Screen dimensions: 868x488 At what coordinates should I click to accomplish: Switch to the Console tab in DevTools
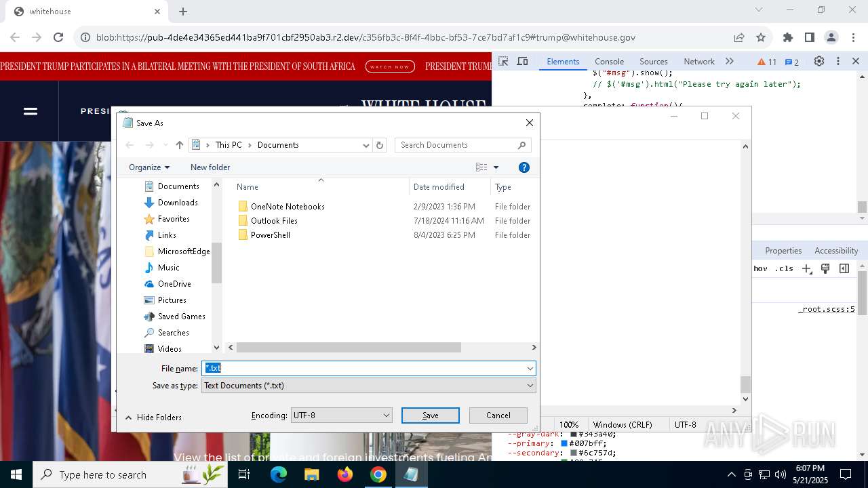609,62
